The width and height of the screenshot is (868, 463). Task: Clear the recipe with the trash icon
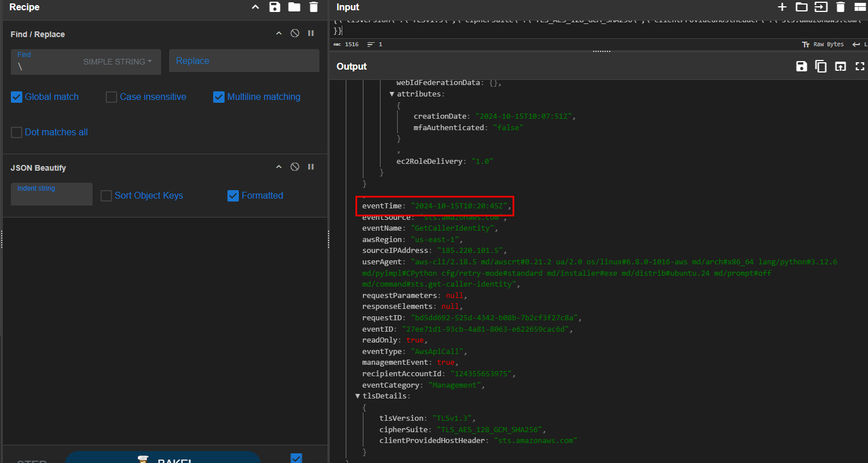tap(314, 7)
